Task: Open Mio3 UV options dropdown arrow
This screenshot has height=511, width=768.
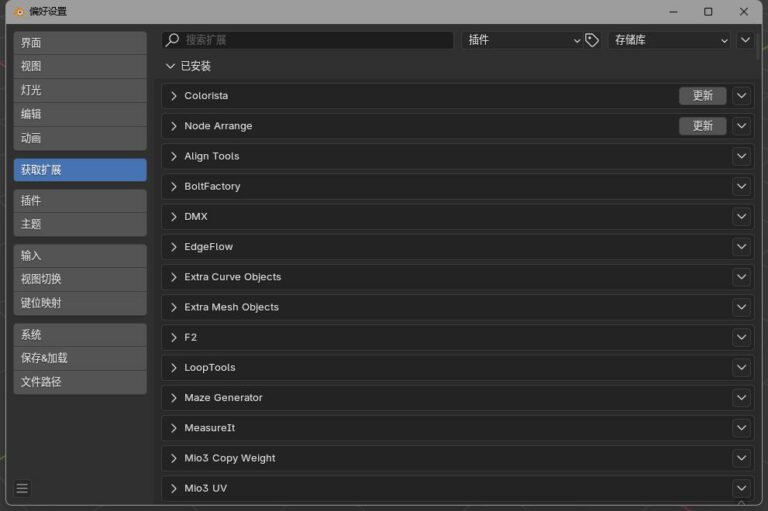Action: (x=742, y=488)
